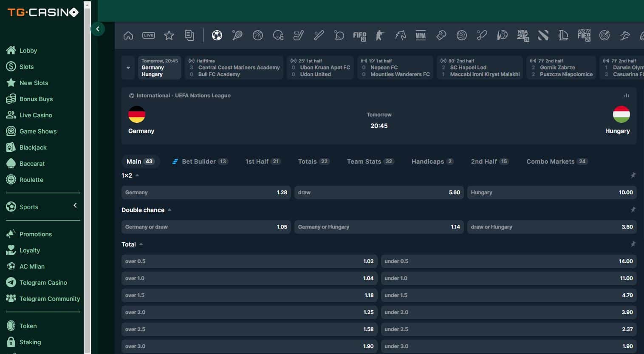Select the Volta FIFA icon
The height and width of the screenshot is (354, 644).
[x=584, y=36]
